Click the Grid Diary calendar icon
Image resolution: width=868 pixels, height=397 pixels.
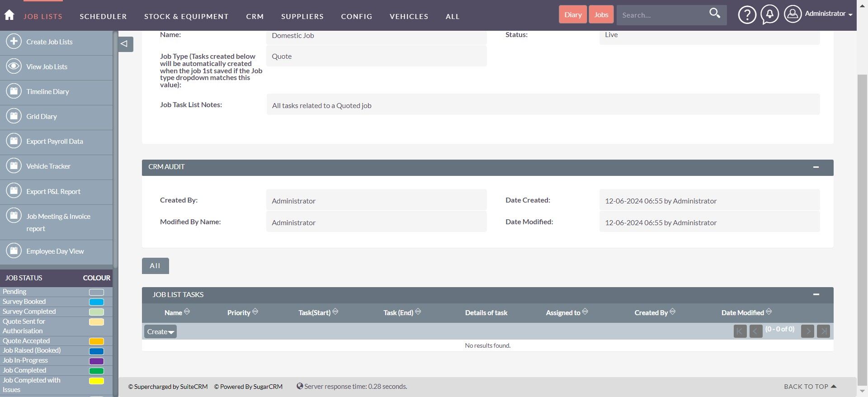[x=14, y=116]
